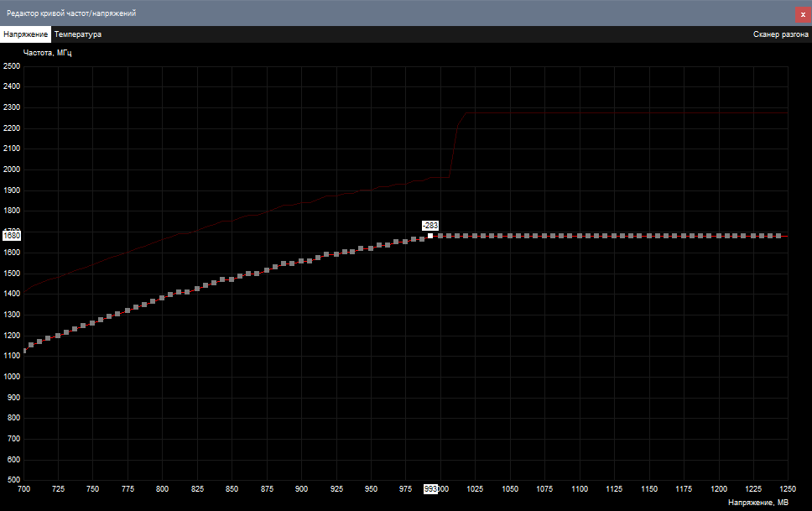Close the curve editor window
The image size is (812, 511).
(x=803, y=14)
